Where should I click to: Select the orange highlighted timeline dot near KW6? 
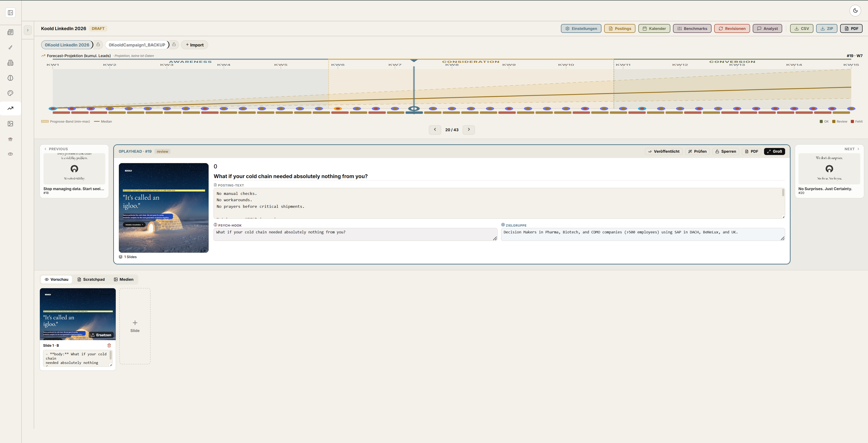[x=338, y=109]
